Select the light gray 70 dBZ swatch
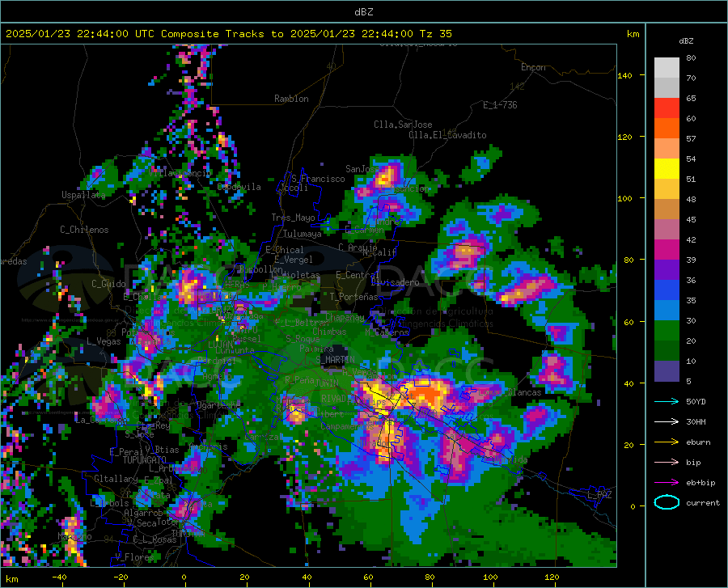 (x=667, y=68)
